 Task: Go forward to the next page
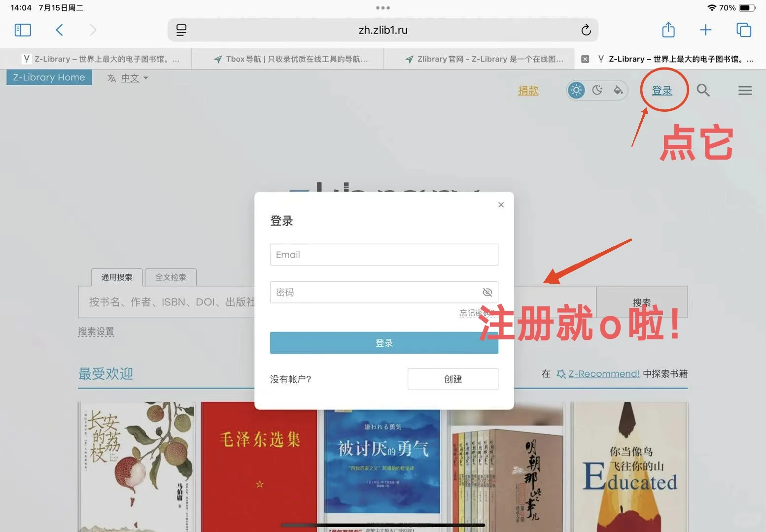point(93,30)
